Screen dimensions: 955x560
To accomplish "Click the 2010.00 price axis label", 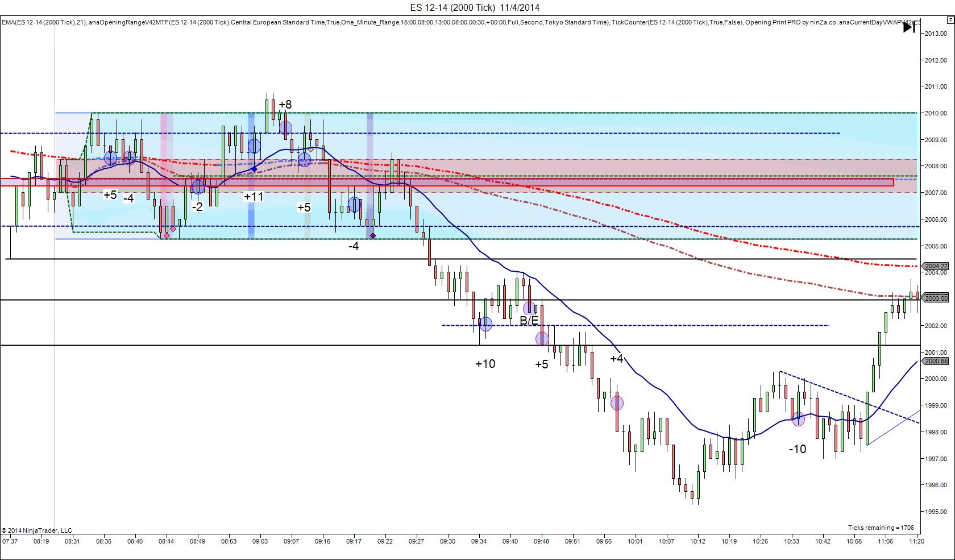I will pos(936,113).
